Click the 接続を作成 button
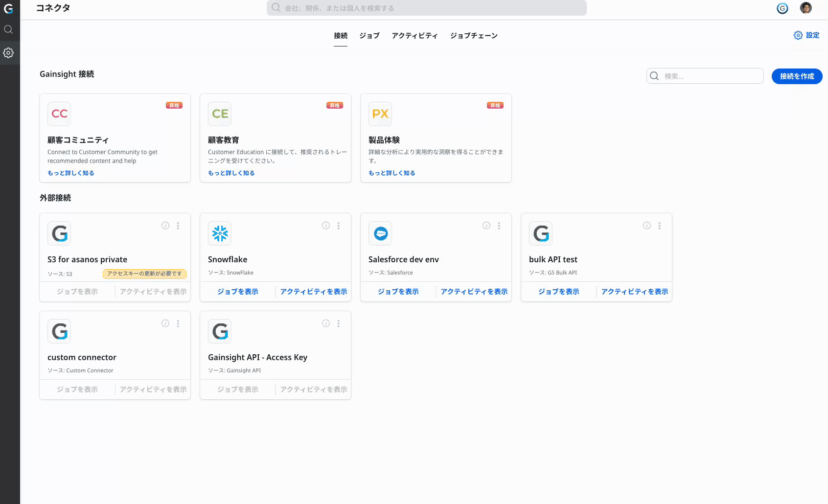 [x=797, y=76]
